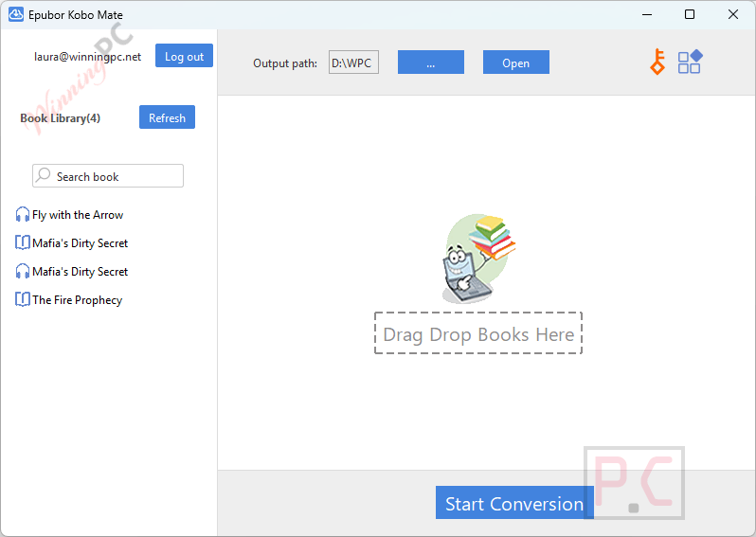
Task: Start Conversion of books
Action: (514, 503)
